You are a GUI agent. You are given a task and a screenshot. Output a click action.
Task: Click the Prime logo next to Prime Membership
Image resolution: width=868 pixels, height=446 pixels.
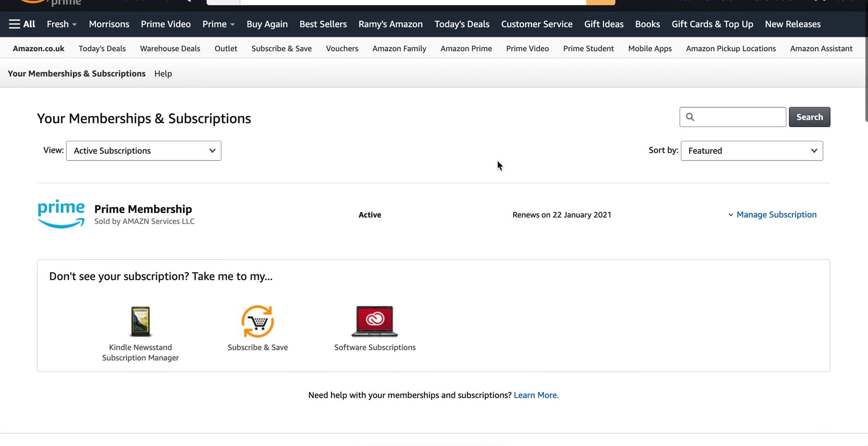pos(61,214)
